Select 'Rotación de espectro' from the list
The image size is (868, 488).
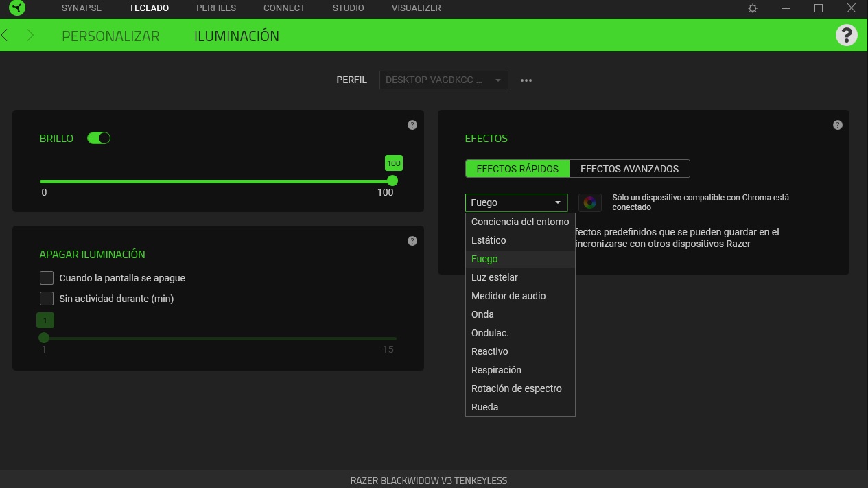(x=516, y=388)
